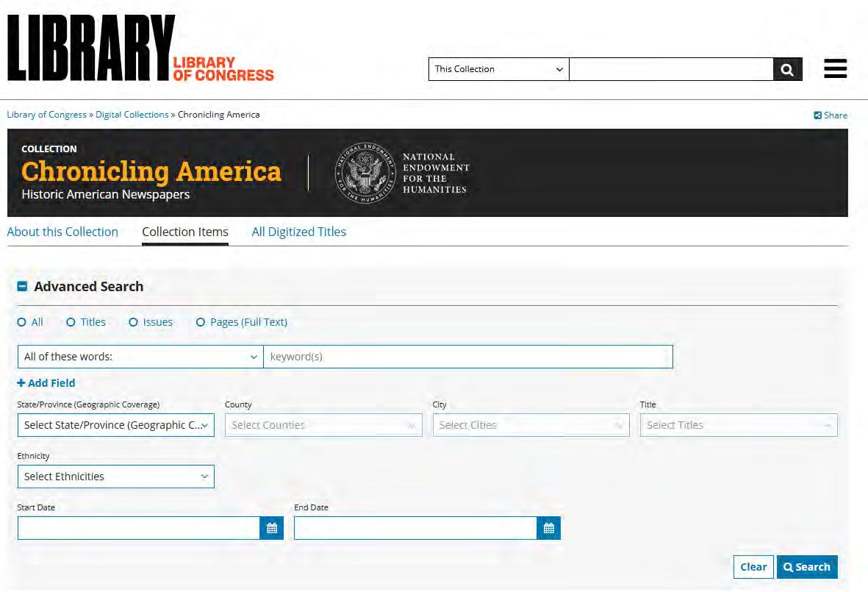Click the blue Search button
This screenshot has height=592, width=868.
(807, 566)
